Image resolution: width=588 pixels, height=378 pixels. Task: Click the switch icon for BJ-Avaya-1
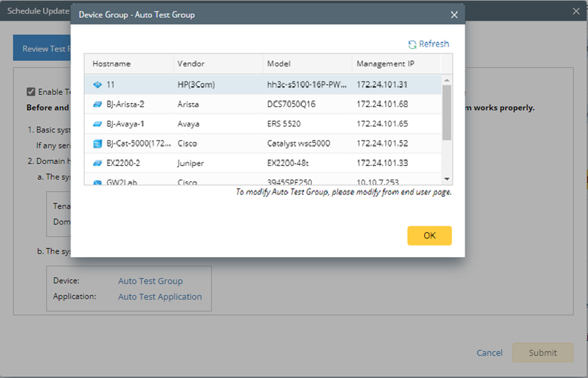[x=97, y=124]
